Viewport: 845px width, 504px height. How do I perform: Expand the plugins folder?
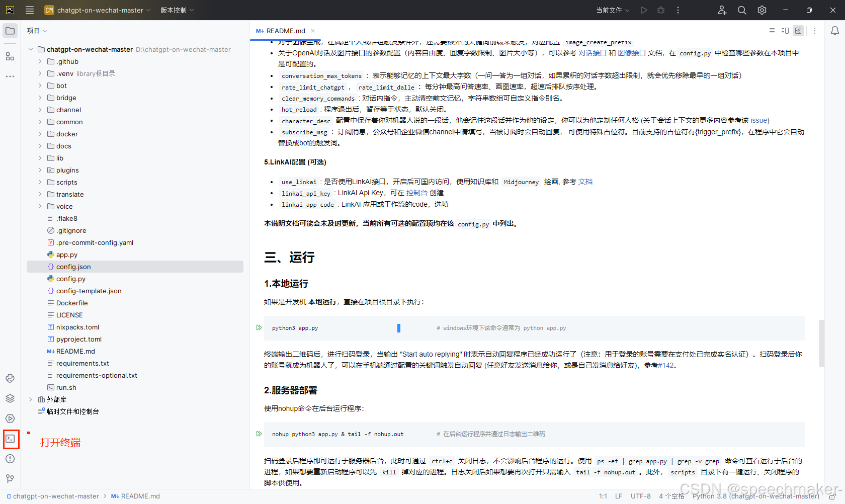[40, 170]
